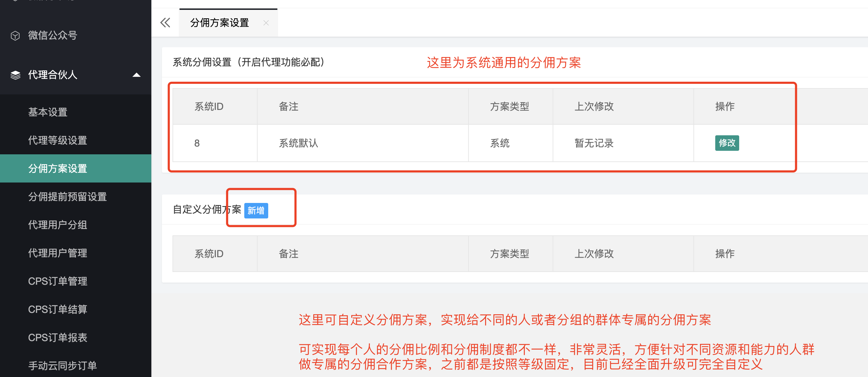Expand the 微信公众号 sidebar section

coord(52,35)
